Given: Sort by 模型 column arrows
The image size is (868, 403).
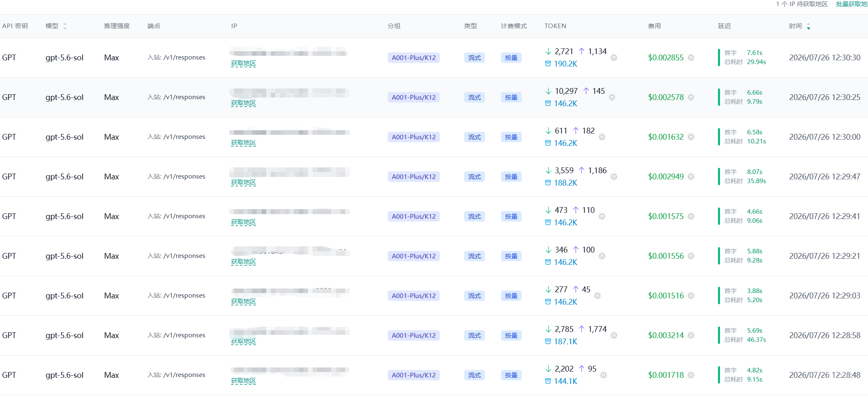Looking at the screenshot, I should [65, 26].
